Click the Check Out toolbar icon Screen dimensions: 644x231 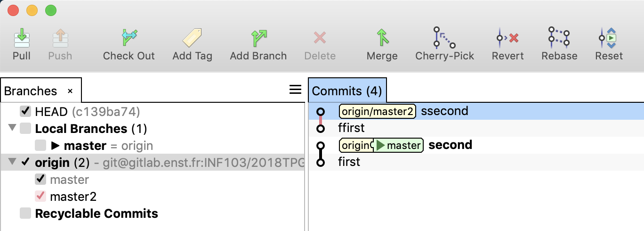coord(129,38)
